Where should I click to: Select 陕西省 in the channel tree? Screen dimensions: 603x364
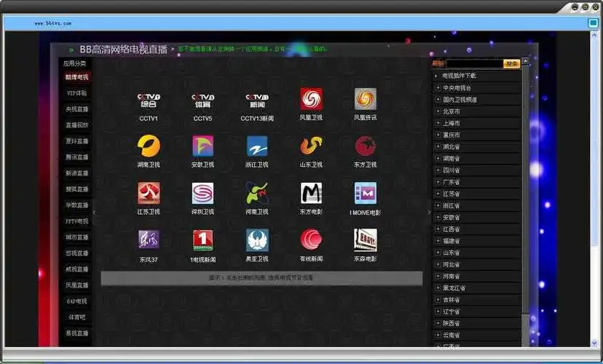pyautogui.click(x=451, y=323)
